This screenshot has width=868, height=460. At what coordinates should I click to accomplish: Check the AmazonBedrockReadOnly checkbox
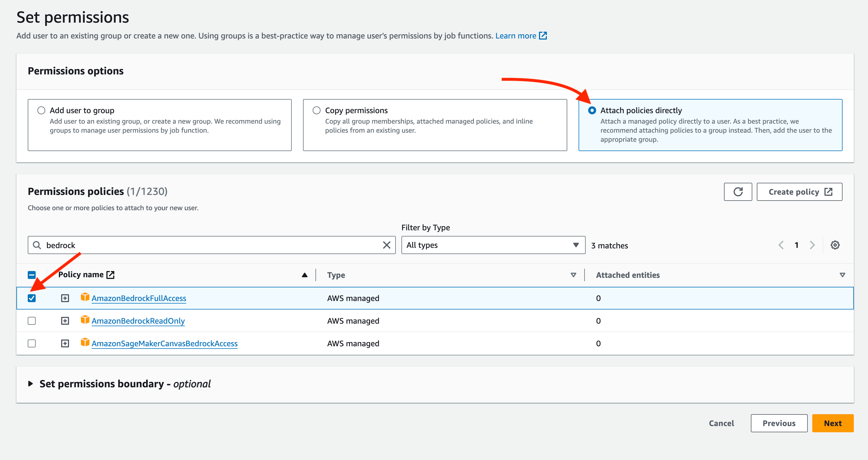pos(32,321)
